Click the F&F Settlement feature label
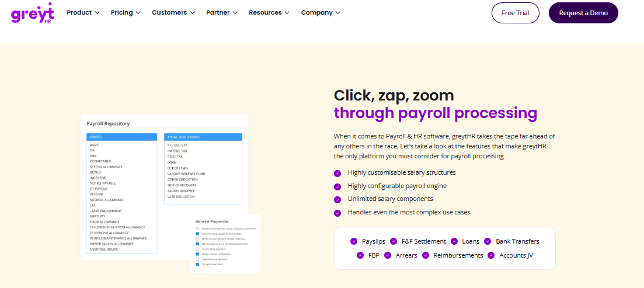 click(x=423, y=241)
